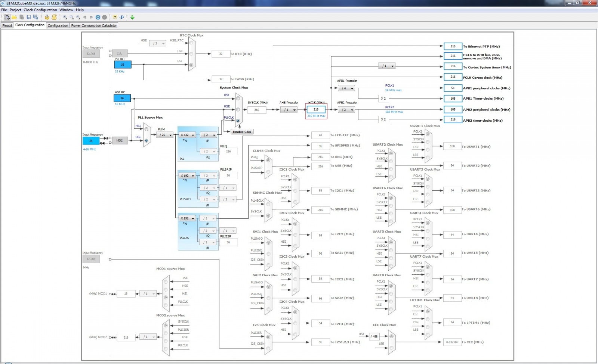Click the CEC HSI 488 divider box
Image resolution: width=598 pixels, height=364 pixels.
tap(375, 336)
